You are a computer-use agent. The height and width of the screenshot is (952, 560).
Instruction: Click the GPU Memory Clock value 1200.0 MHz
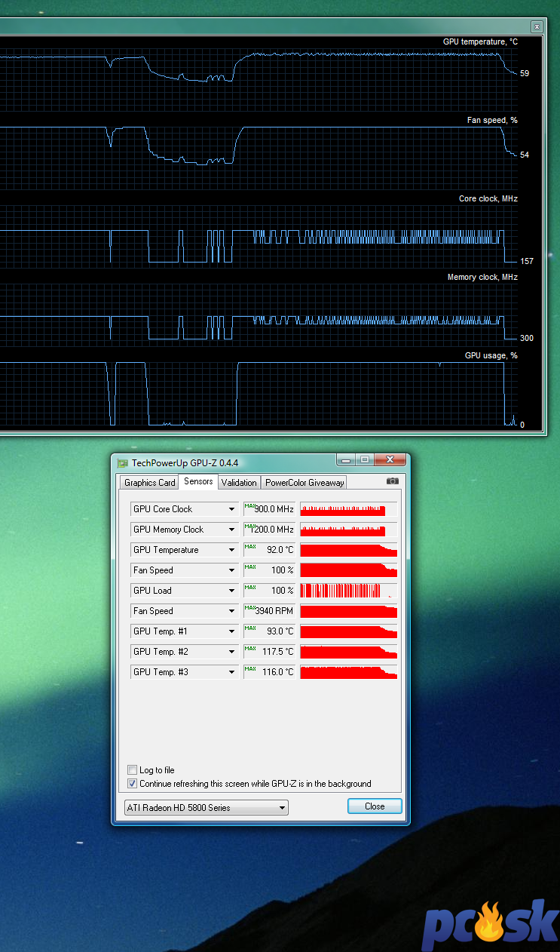(x=269, y=530)
